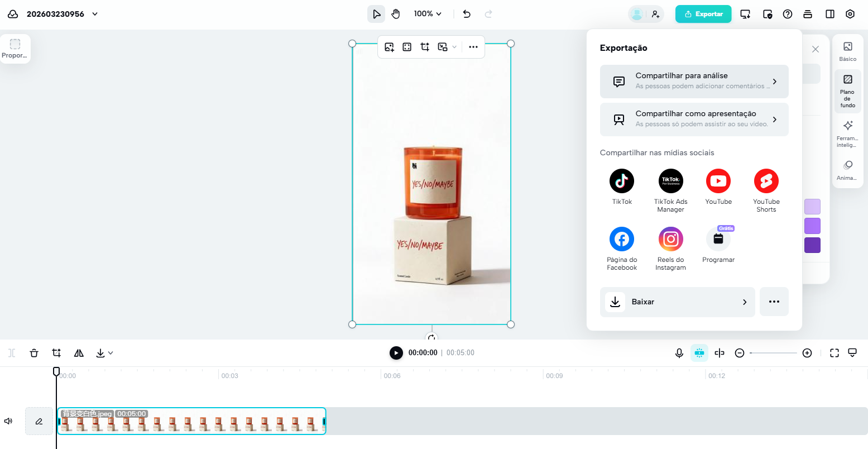Toggle the highlighted timeline snapping button
The width and height of the screenshot is (868, 449).
tap(699, 353)
